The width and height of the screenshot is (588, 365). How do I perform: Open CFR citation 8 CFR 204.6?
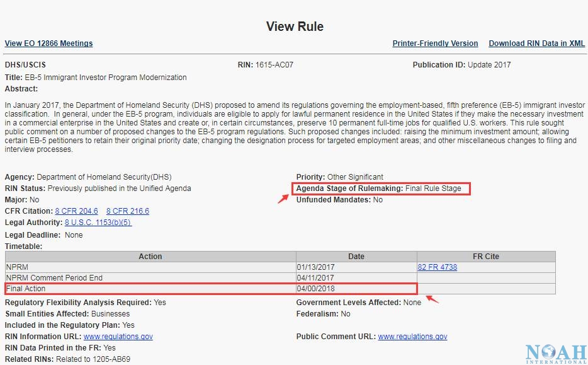(77, 211)
